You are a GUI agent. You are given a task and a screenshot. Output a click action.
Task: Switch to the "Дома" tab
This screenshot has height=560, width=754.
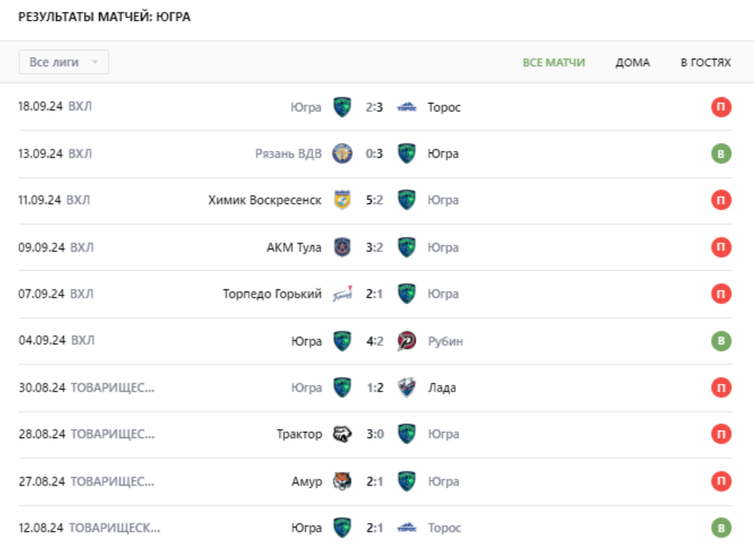tap(633, 62)
